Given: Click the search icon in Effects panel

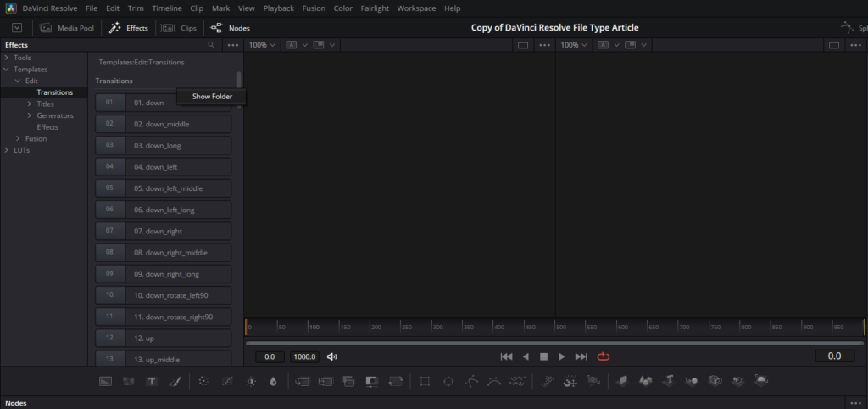Looking at the screenshot, I should 211,45.
